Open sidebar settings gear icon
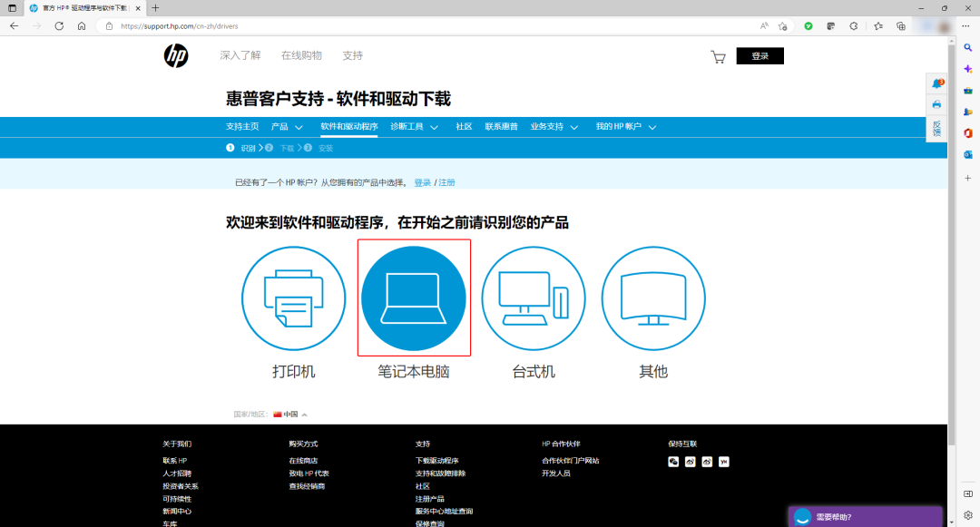The image size is (980, 527). point(968,515)
